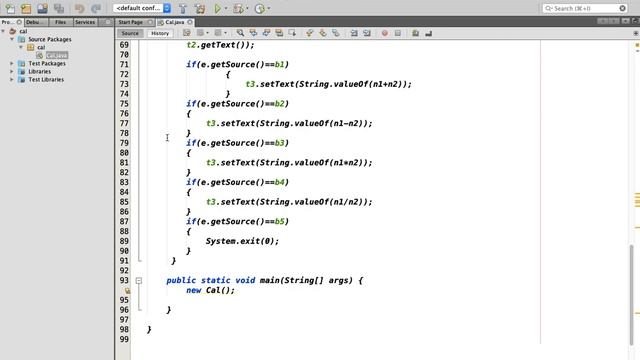Select Test Libraries in project tree

(46, 80)
